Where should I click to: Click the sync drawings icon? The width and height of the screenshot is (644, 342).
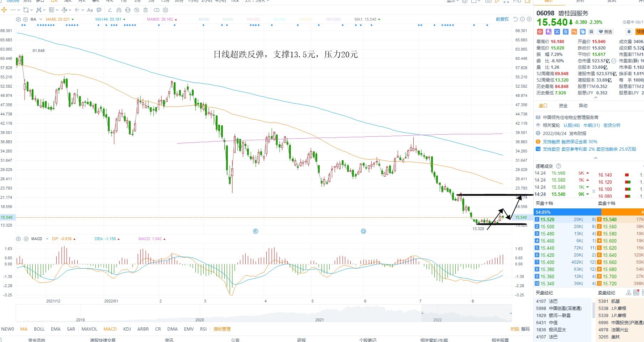128,10
